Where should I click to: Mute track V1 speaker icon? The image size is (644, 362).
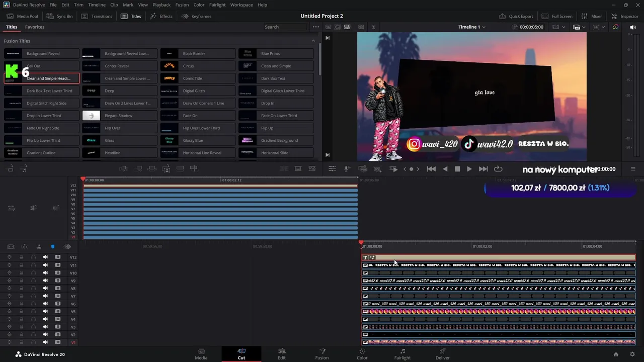[45, 342]
